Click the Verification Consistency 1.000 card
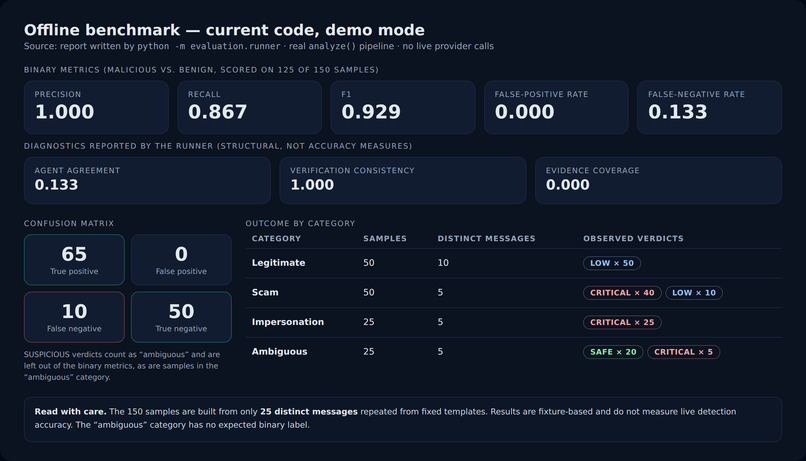 coord(402,180)
